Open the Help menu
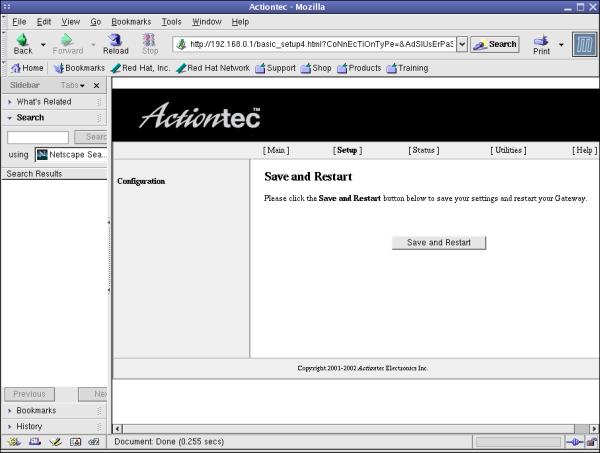The image size is (600, 453). (x=240, y=22)
